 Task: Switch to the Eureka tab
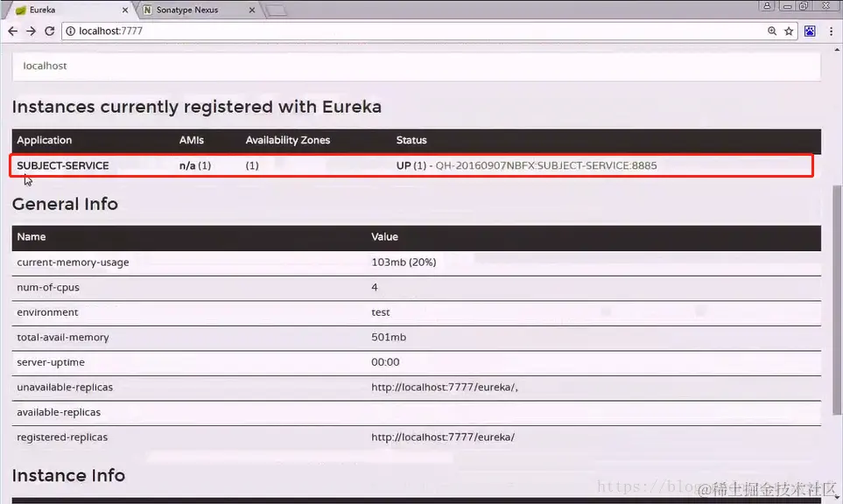[70, 10]
